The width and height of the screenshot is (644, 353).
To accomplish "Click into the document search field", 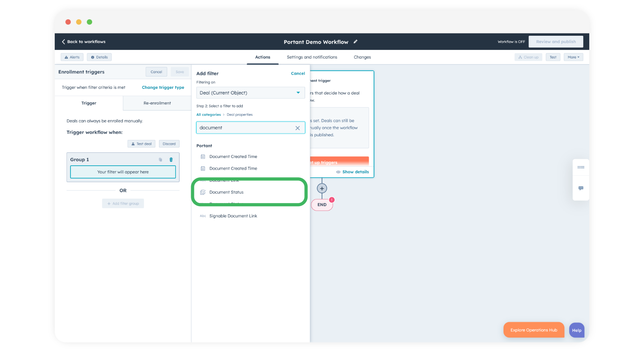I will 246,128.
